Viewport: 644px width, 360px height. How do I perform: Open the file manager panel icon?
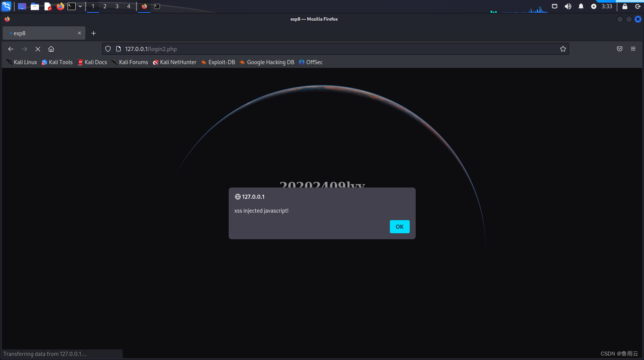coord(35,6)
